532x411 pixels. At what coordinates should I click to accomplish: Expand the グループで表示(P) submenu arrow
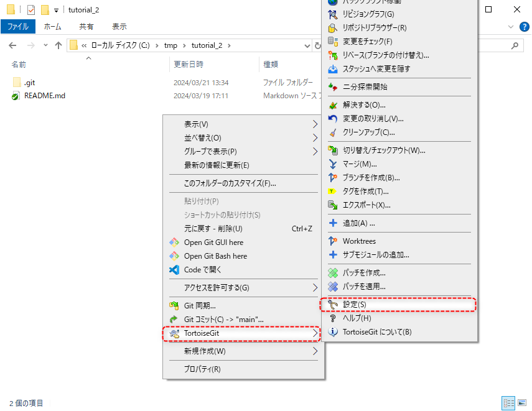point(315,151)
